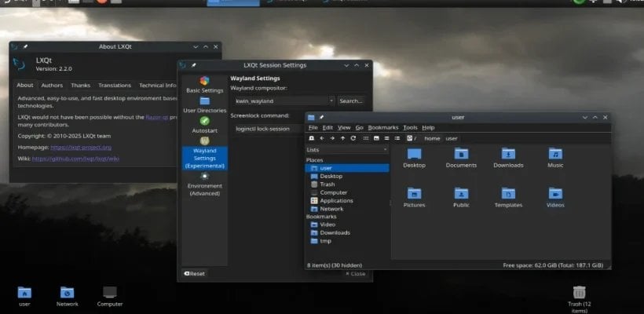
Task: Select the Network icon on the desktop
Action: pyautogui.click(x=67, y=297)
